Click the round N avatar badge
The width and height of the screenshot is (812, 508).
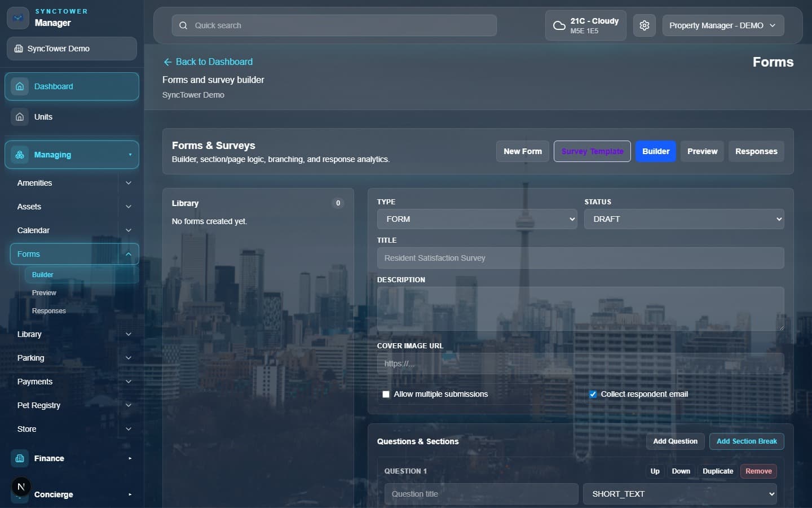(x=21, y=487)
